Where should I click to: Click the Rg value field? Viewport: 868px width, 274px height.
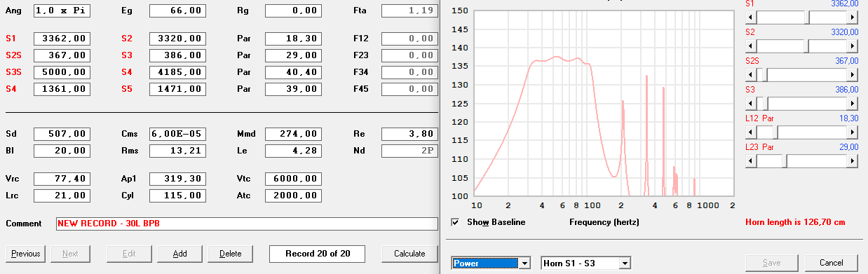click(x=293, y=11)
